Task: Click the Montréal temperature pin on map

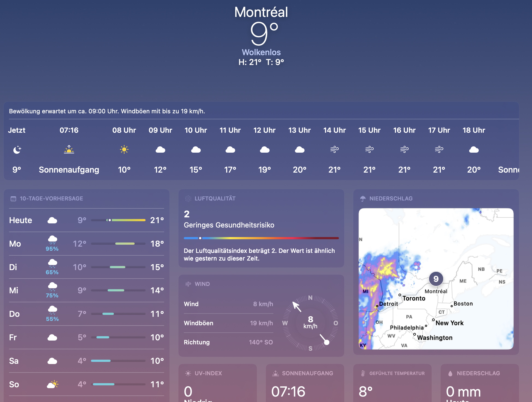Action: (x=436, y=279)
